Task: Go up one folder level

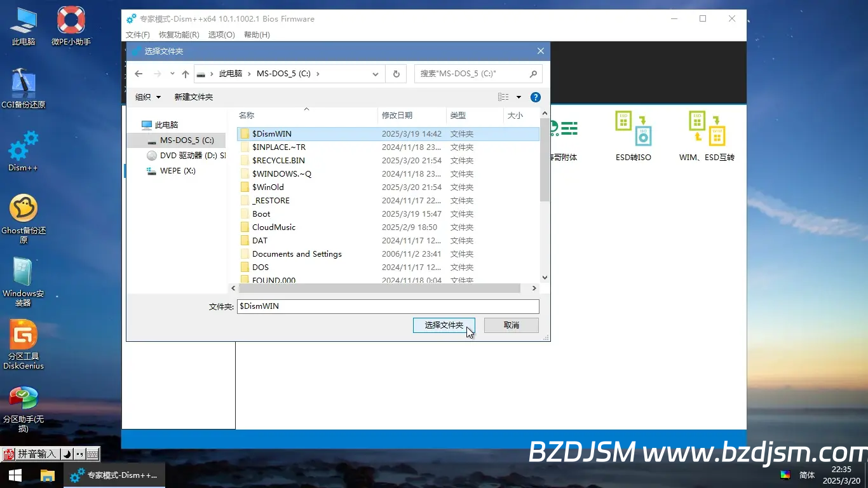Action: [x=186, y=74]
